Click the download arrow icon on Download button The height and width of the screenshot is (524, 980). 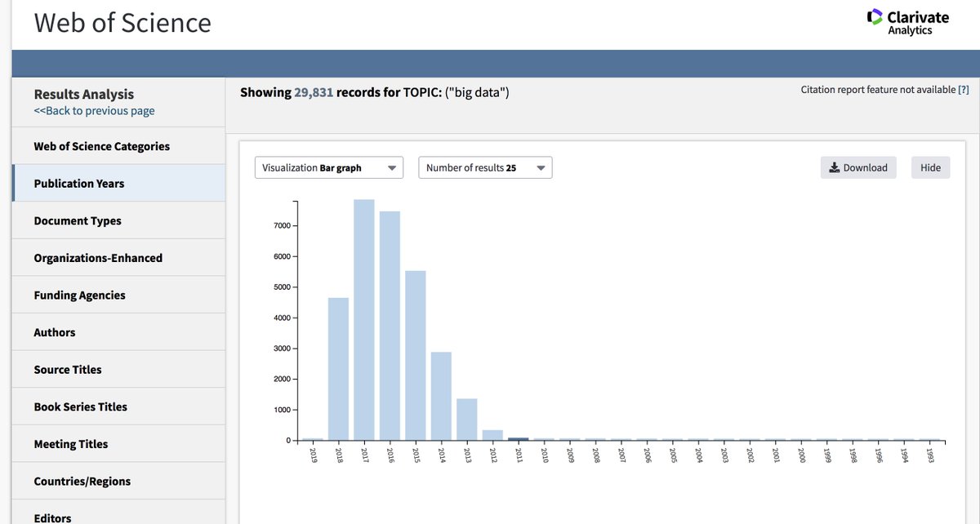834,168
